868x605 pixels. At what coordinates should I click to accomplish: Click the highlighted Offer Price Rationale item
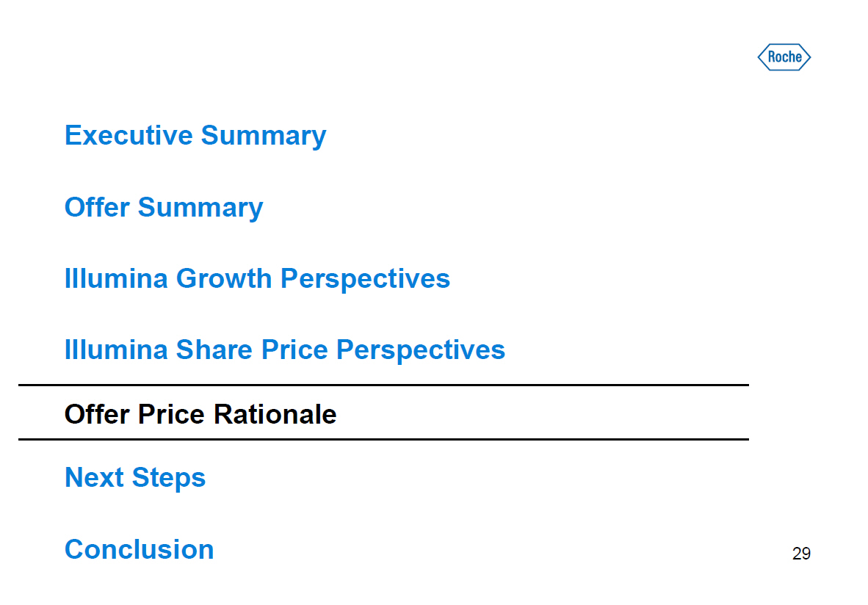pos(200,415)
